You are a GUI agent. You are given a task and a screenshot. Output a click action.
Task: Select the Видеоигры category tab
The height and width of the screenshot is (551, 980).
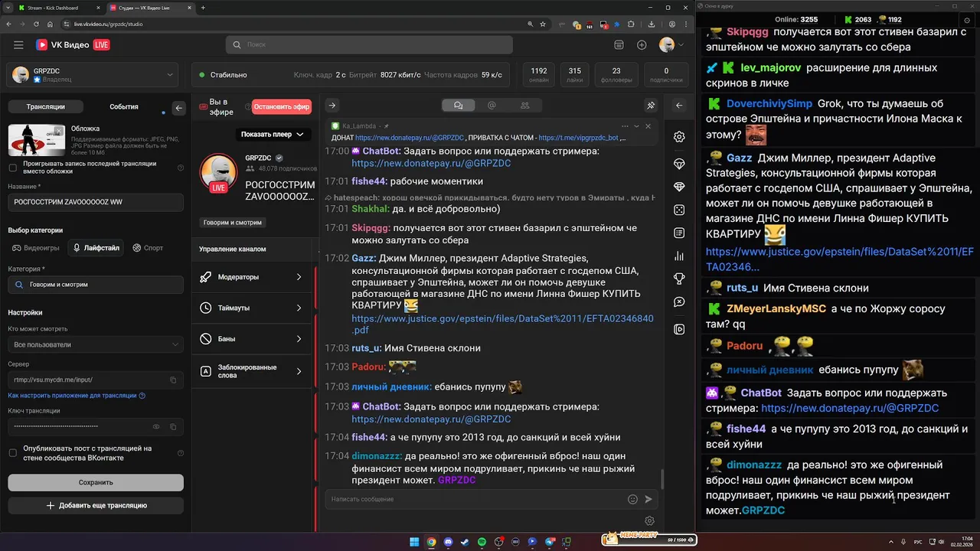[x=36, y=248]
